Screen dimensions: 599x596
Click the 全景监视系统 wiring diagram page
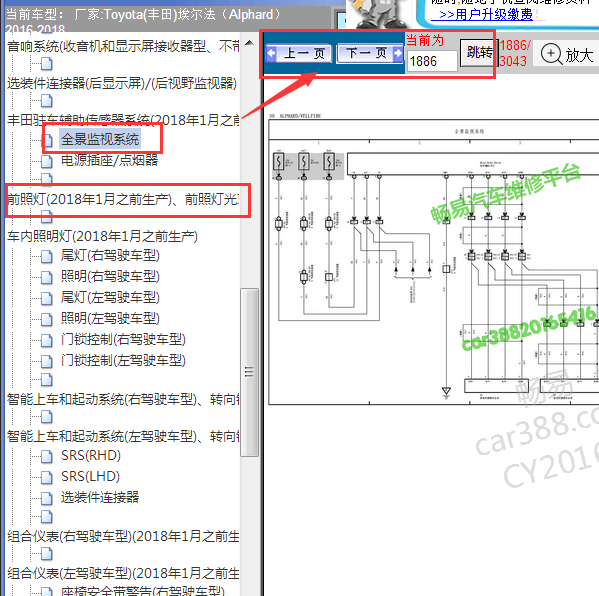[x=434, y=262]
